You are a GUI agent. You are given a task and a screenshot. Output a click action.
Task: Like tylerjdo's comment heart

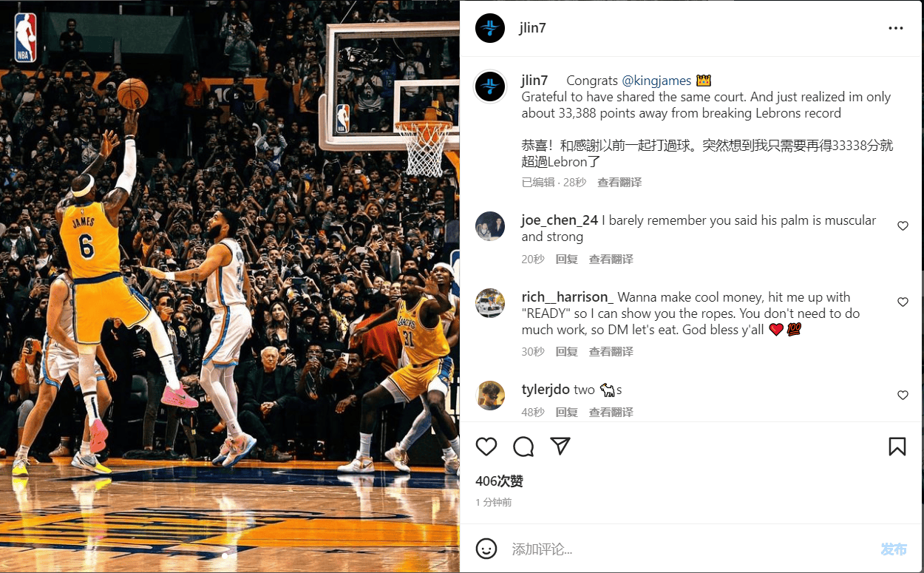coord(903,395)
